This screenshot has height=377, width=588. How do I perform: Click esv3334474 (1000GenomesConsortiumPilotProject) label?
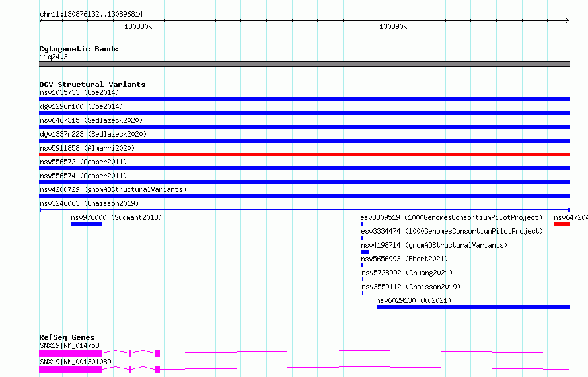coord(452,231)
